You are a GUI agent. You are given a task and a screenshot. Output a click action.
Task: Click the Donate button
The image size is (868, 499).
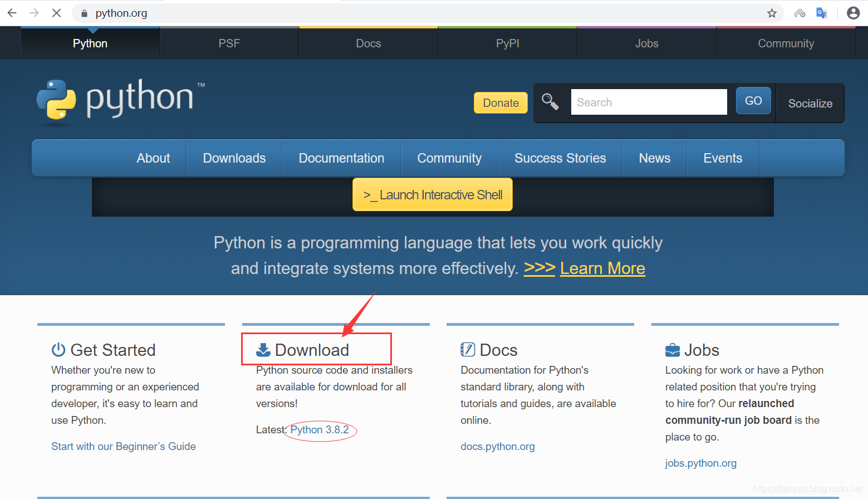point(501,102)
